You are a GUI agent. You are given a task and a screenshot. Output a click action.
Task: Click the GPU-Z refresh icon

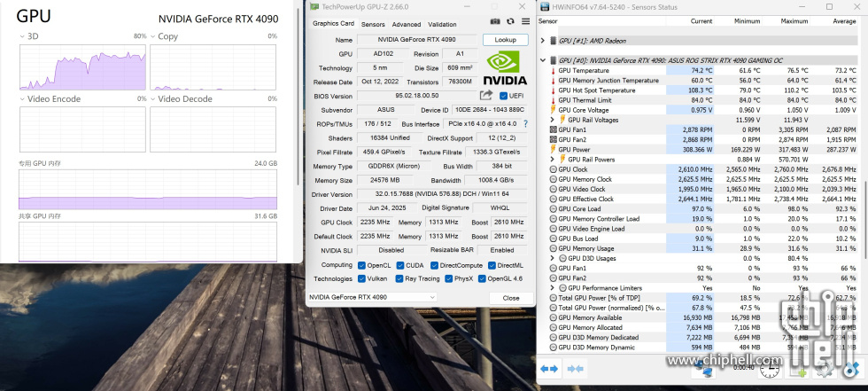click(510, 21)
